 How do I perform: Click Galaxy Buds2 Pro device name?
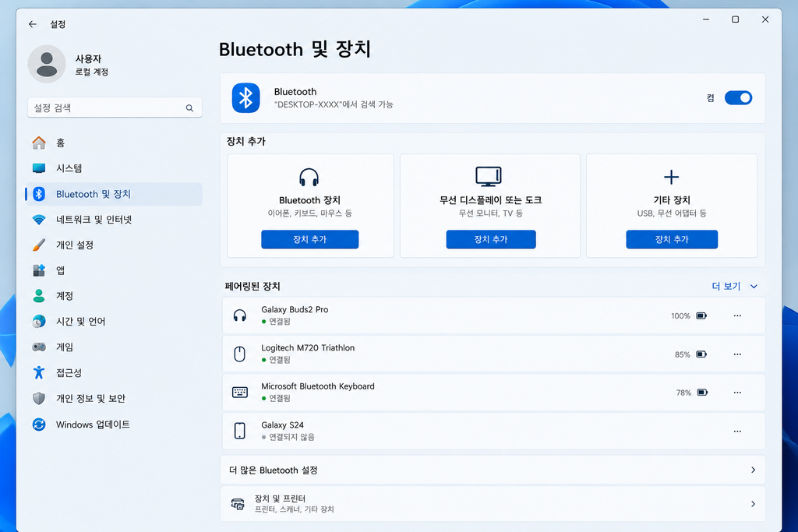pos(295,309)
